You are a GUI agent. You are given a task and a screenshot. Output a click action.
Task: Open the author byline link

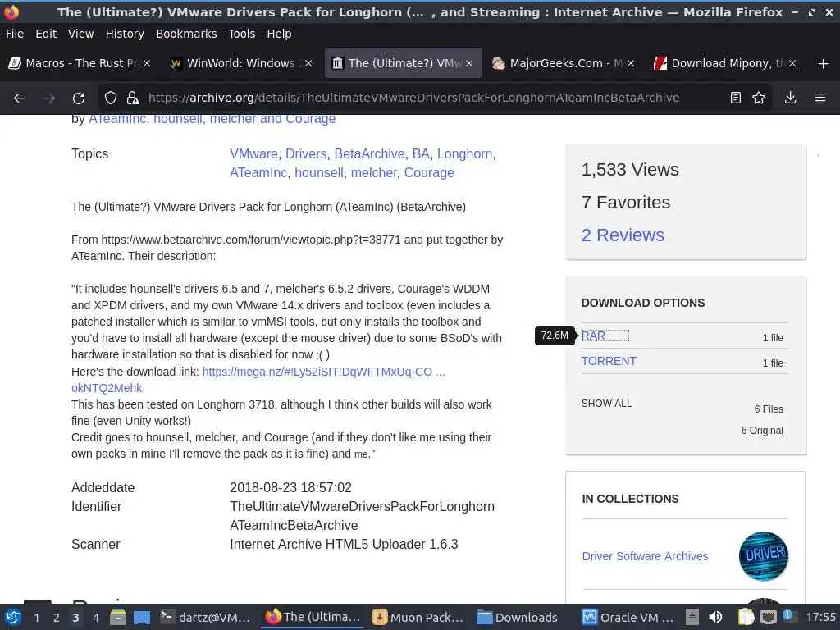point(212,119)
